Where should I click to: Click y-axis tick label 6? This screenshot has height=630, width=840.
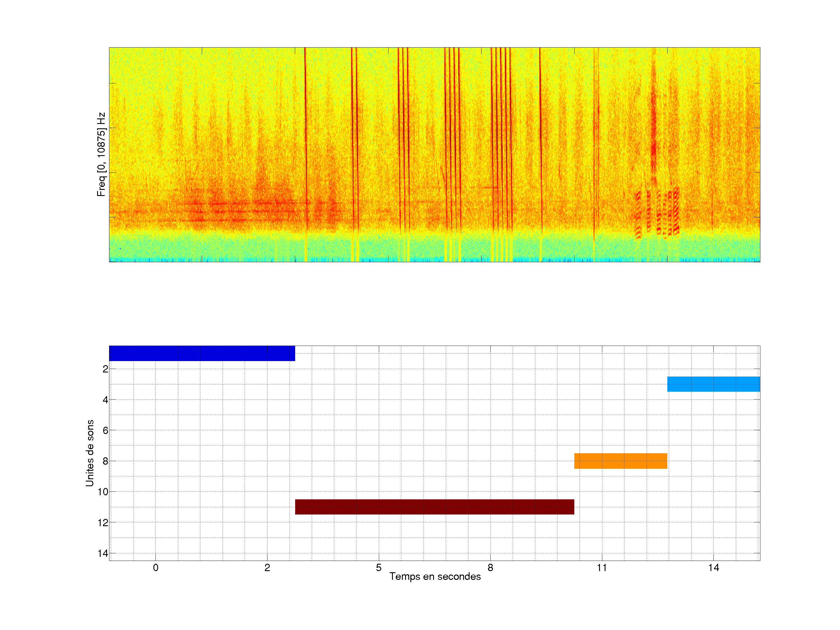tap(105, 430)
